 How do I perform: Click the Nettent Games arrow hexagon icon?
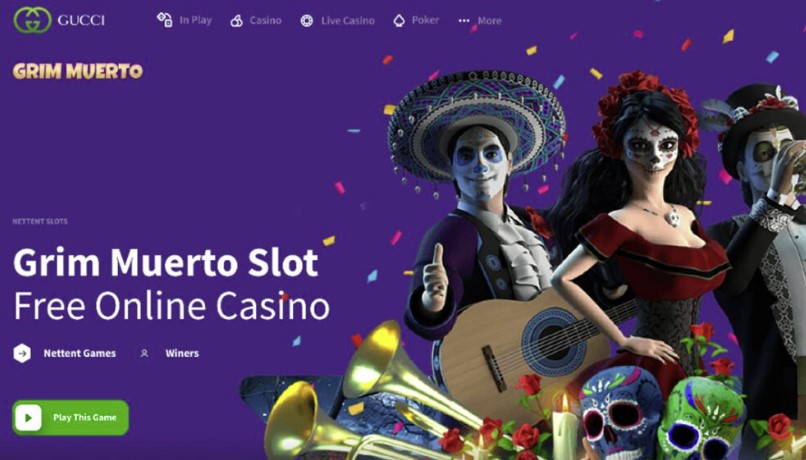click(x=22, y=353)
